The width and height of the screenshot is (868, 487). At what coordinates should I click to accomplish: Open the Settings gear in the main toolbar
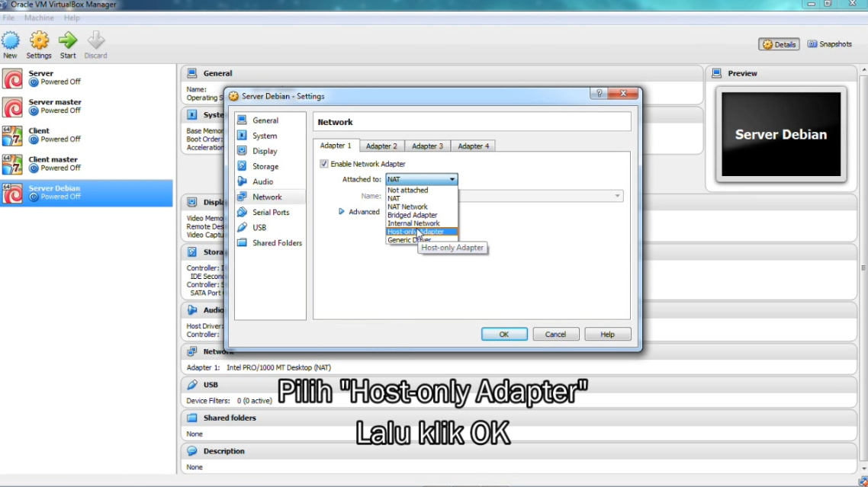click(x=39, y=45)
